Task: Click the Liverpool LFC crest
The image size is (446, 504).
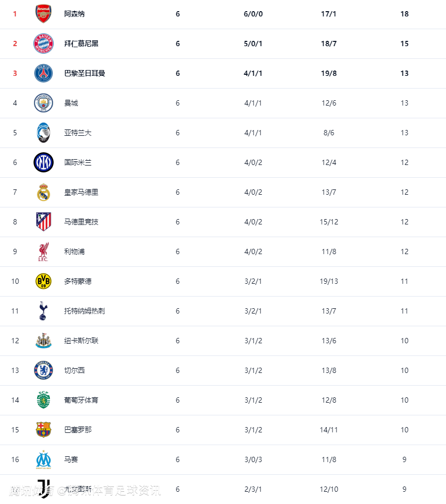Action: pos(44,251)
